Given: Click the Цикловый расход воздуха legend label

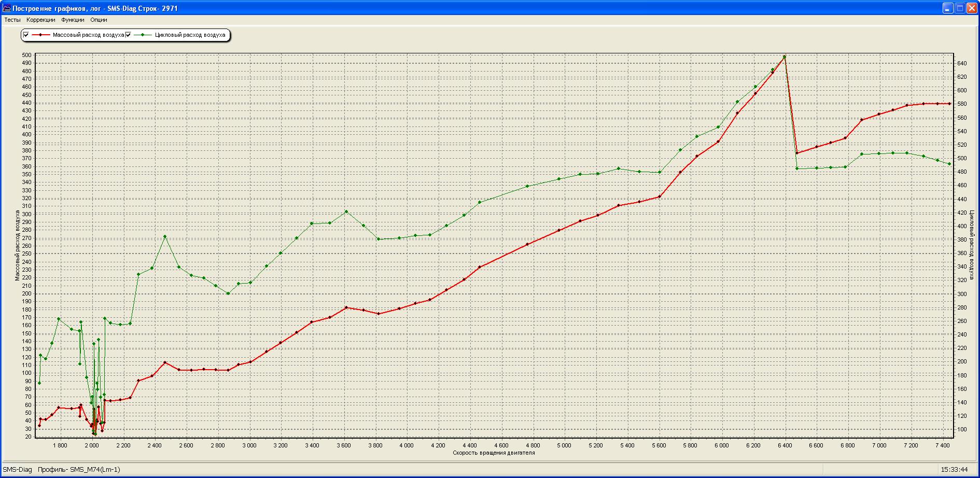Looking at the screenshot, I should [190, 35].
